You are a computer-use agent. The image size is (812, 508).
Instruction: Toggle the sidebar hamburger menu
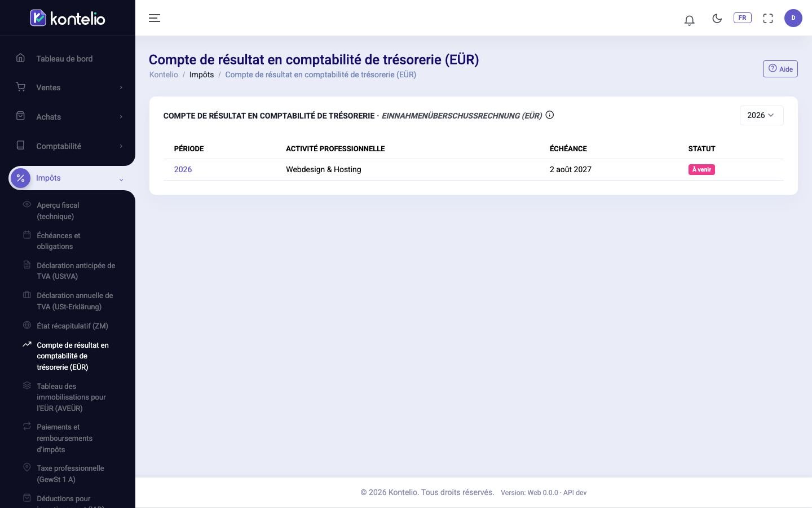[155, 18]
